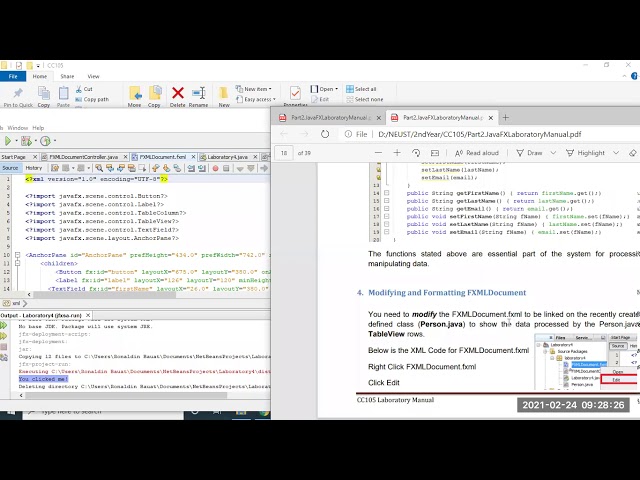Click the highlighted 'You clicked me!' output line
The width and height of the screenshot is (640, 480).
[x=43, y=379]
